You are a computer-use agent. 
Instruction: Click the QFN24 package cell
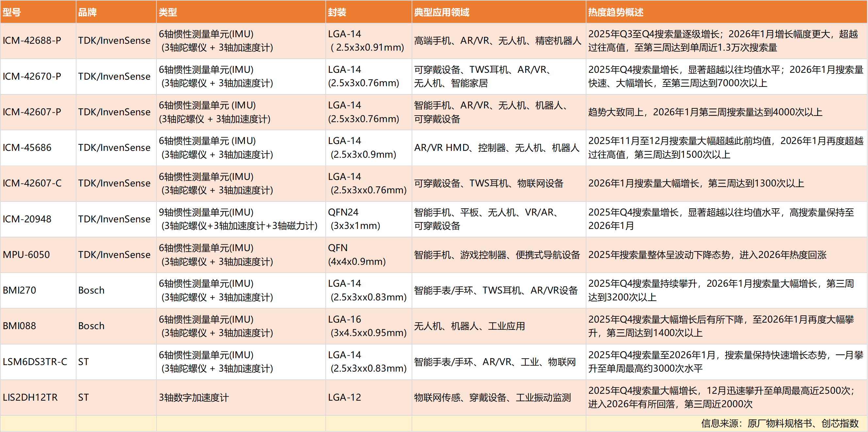click(x=354, y=219)
